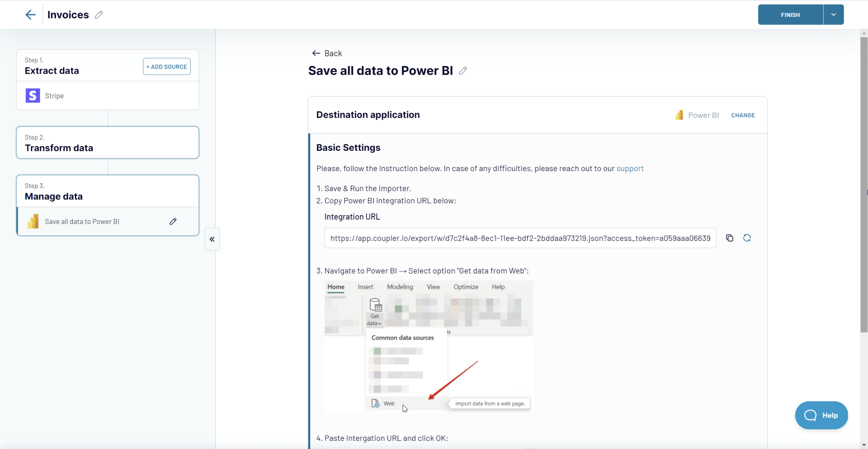Click the FINISH button
Image resolution: width=868 pixels, height=449 pixels.
click(x=790, y=14)
